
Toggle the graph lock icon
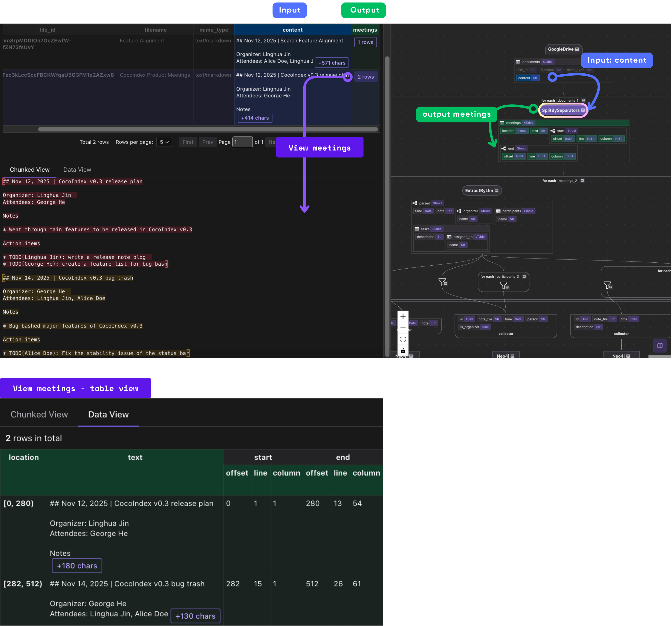[403, 351]
